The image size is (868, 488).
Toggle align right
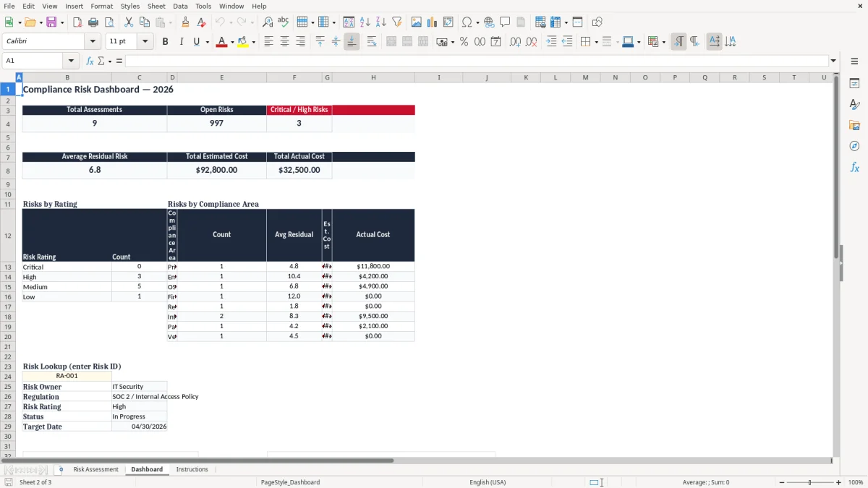(300, 42)
